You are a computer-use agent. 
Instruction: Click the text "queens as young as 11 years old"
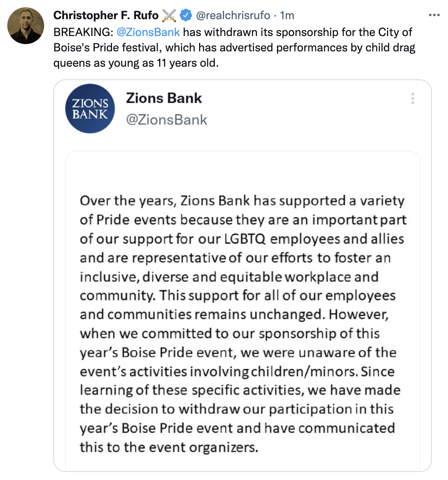pos(135,63)
